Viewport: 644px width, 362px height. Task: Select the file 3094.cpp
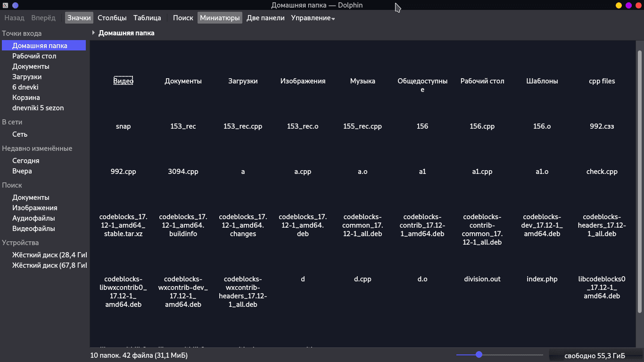183,172
